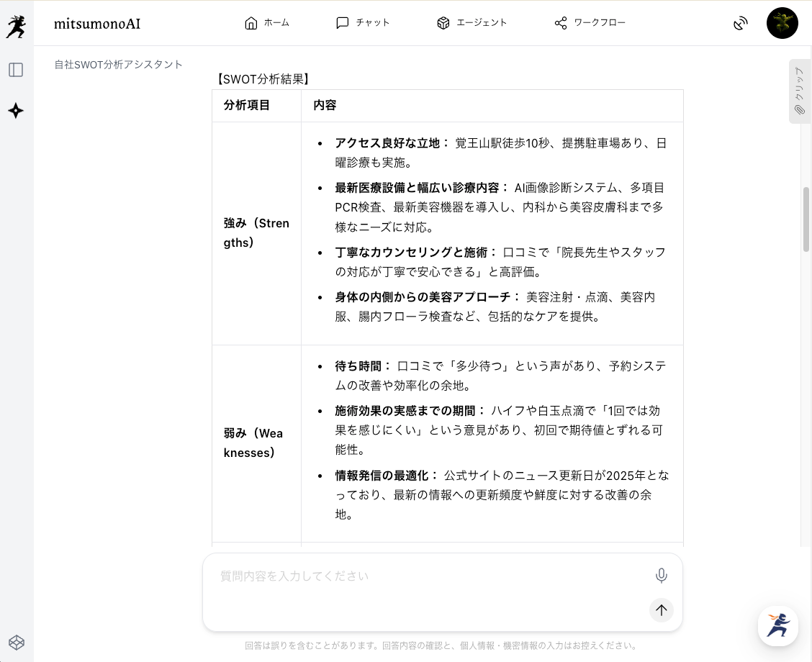Click the 自社SWOT分析アシスタント title
This screenshot has width=812, height=662.
point(119,65)
